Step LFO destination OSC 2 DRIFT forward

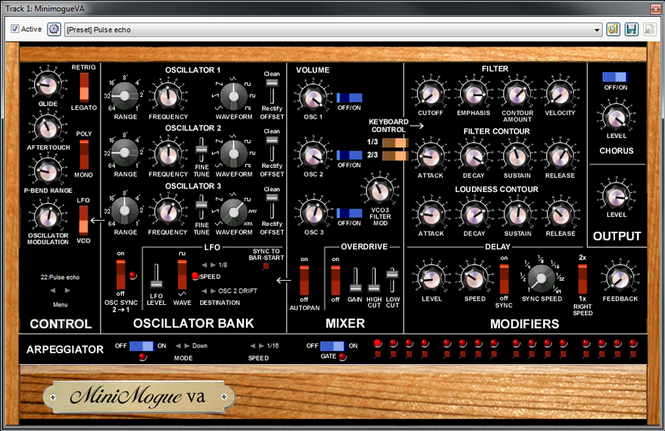[x=213, y=291]
